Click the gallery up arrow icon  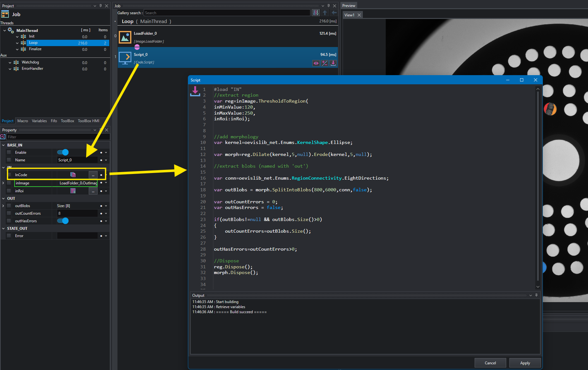(325, 13)
